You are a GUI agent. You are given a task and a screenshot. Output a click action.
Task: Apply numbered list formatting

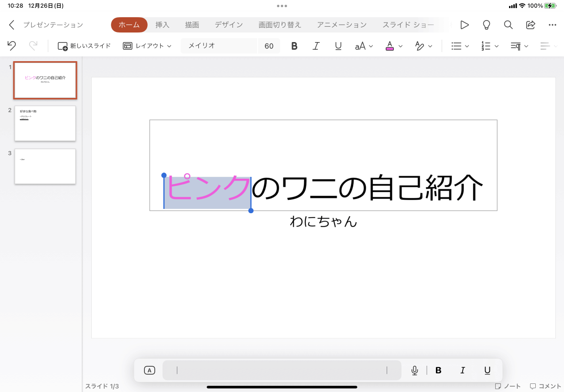[486, 46]
